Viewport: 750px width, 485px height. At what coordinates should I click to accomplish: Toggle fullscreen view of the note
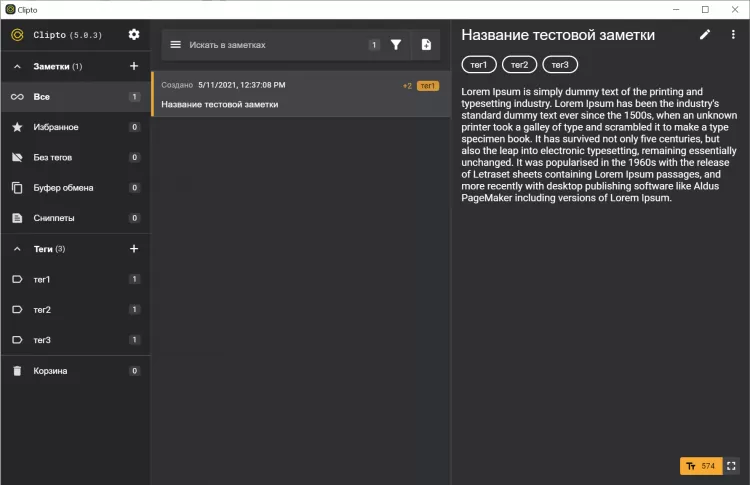(731, 466)
